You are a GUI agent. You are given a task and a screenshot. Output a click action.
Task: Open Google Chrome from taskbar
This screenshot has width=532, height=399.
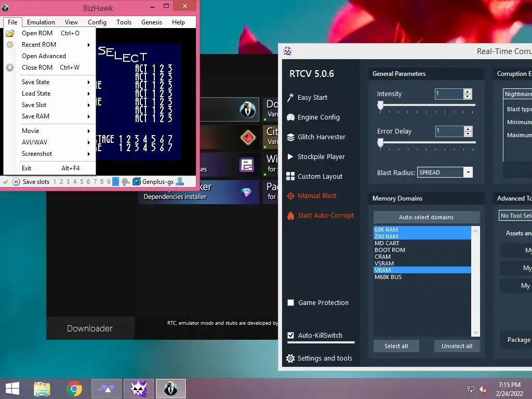click(74, 389)
